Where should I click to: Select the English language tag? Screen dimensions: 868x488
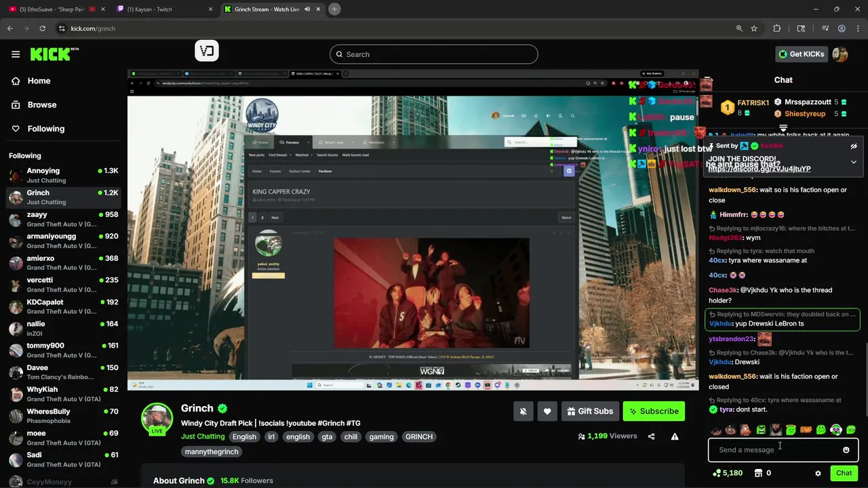point(244,436)
